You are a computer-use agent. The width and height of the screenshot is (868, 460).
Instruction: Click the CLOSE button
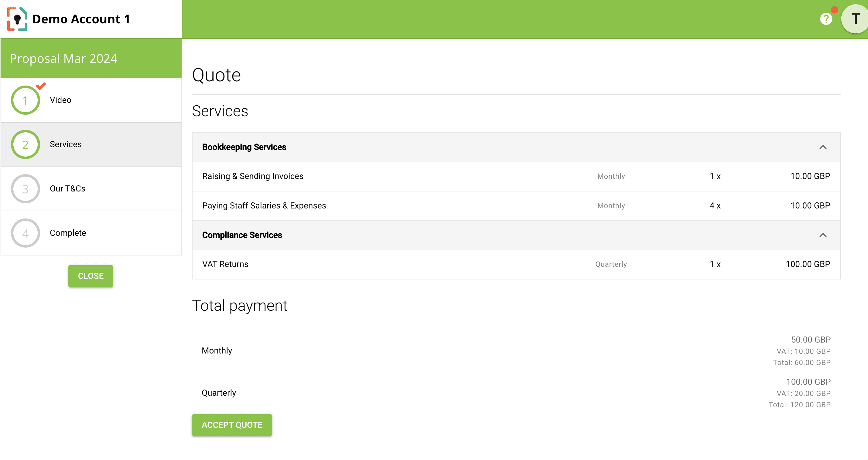tap(90, 276)
